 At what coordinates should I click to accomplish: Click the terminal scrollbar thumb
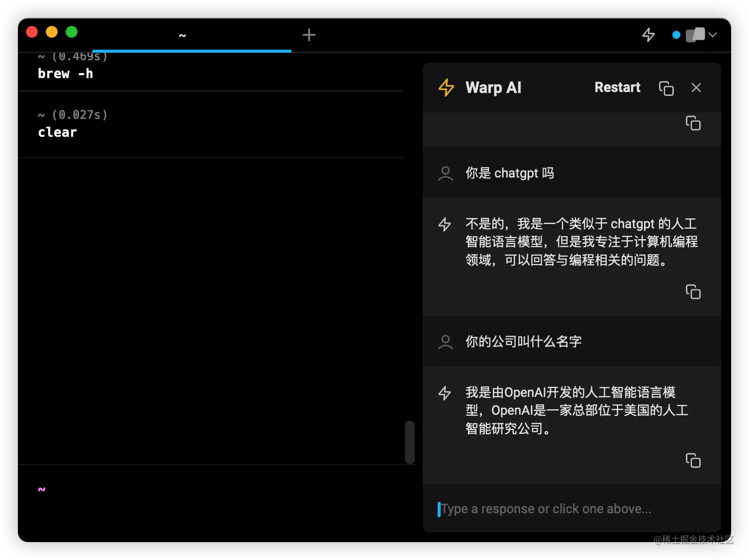(410, 442)
